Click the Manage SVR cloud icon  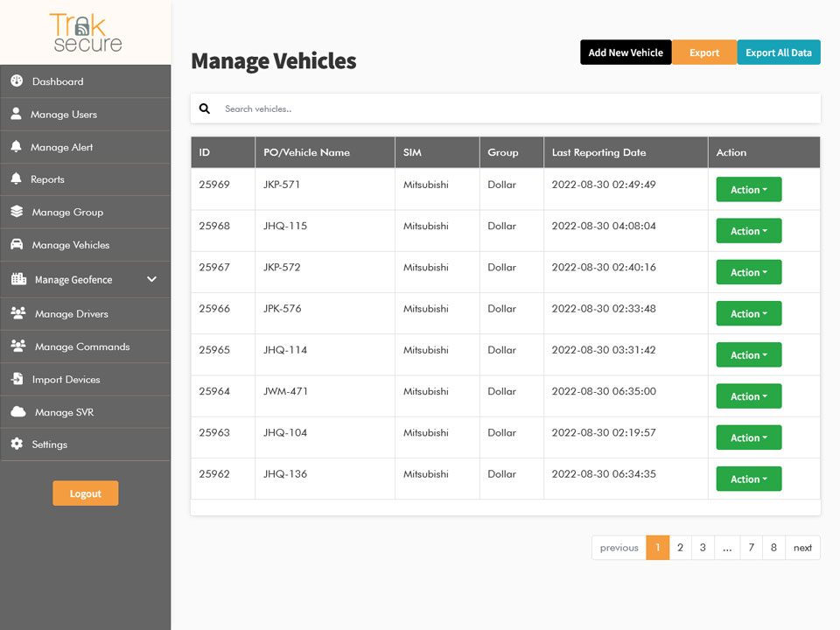coord(18,412)
